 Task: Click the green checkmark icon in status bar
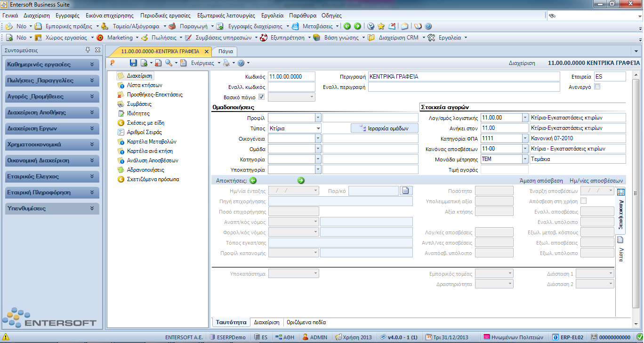pyautogui.click(x=639, y=337)
